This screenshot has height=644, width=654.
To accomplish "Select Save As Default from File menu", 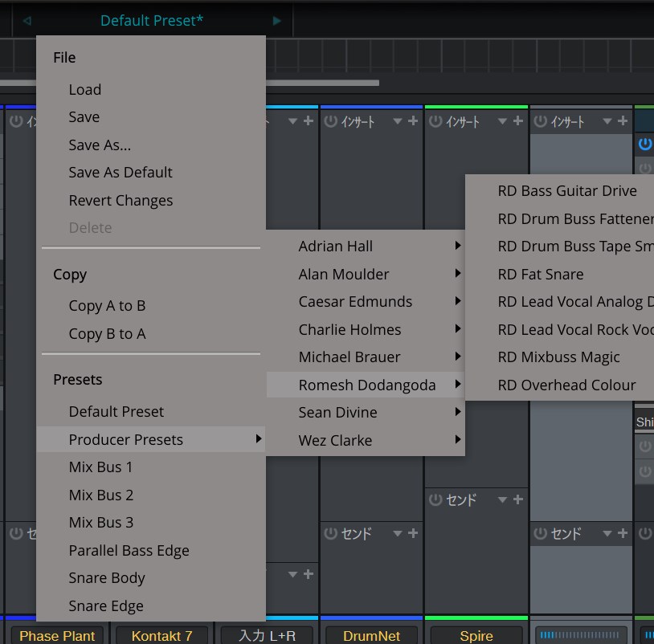I will [x=121, y=173].
